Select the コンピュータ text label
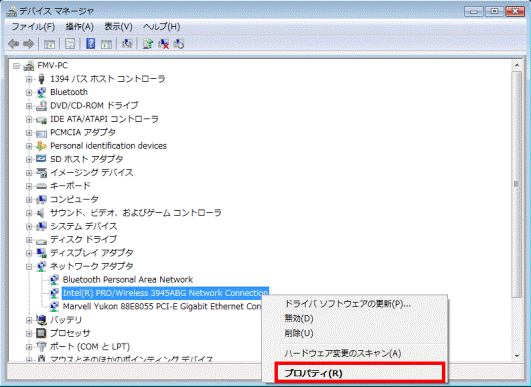The height and width of the screenshot is (387, 531). (74, 199)
